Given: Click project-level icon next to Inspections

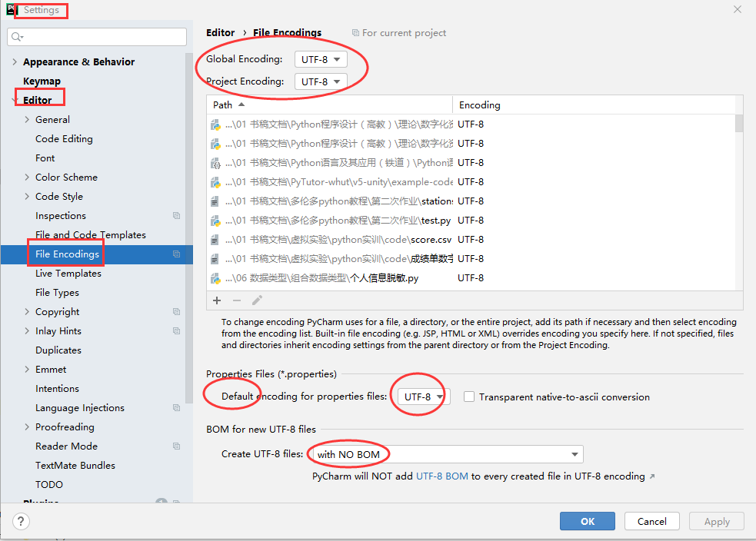Looking at the screenshot, I should click(x=176, y=216).
